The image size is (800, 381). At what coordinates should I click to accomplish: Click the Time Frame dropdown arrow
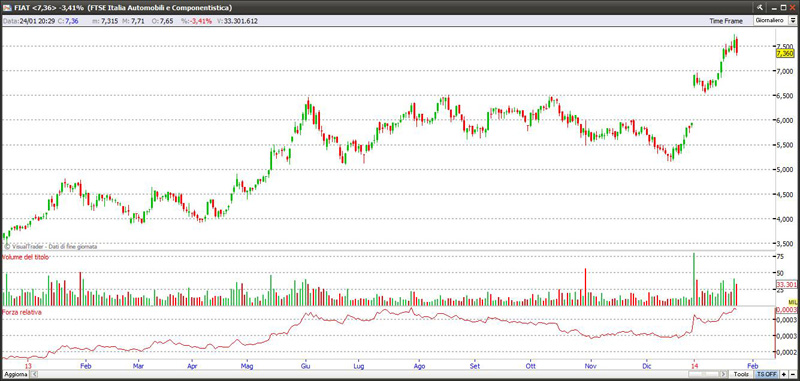[793, 20]
